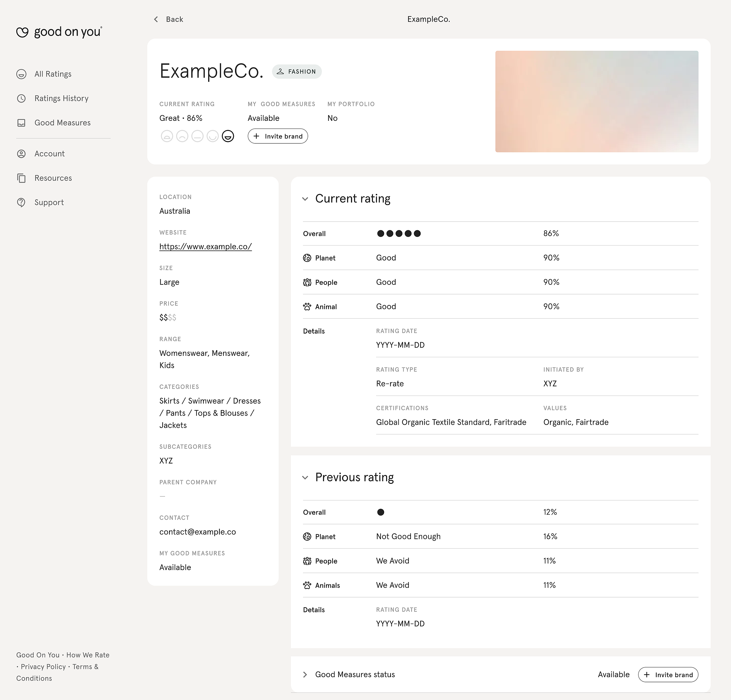The width and height of the screenshot is (731, 700).
Task: Open the Privacy Policy footer link
Action: (x=43, y=666)
